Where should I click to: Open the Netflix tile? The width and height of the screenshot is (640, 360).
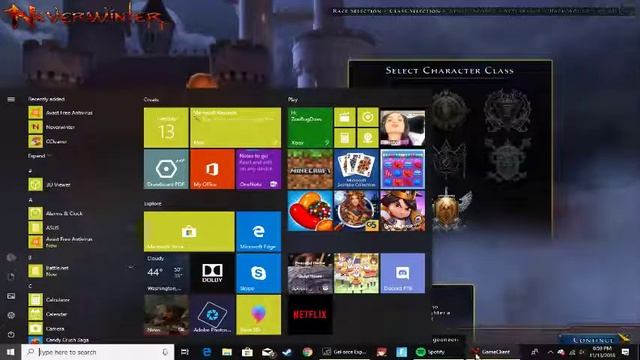coord(310,315)
